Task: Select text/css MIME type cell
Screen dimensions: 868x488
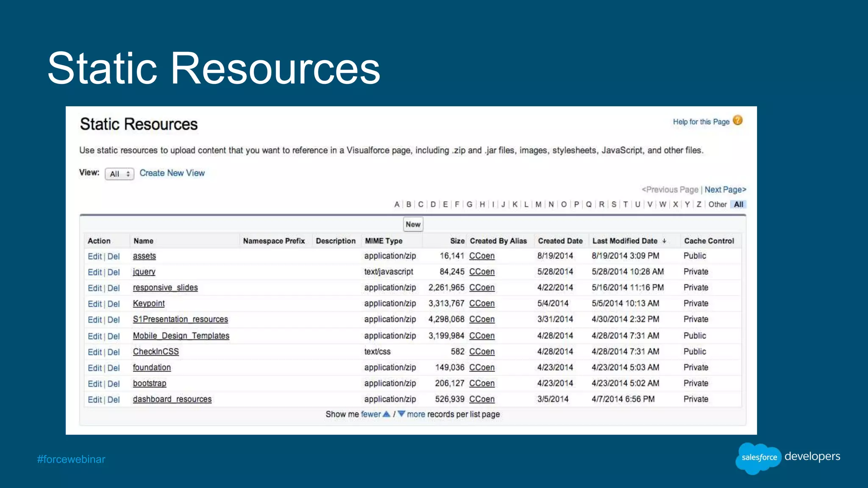Action: coord(377,352)
